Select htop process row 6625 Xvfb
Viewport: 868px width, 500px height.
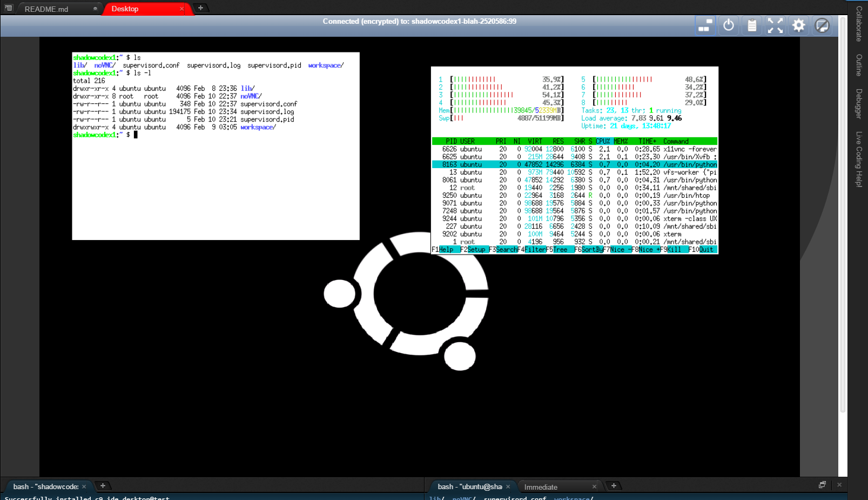tap(575, 157)
